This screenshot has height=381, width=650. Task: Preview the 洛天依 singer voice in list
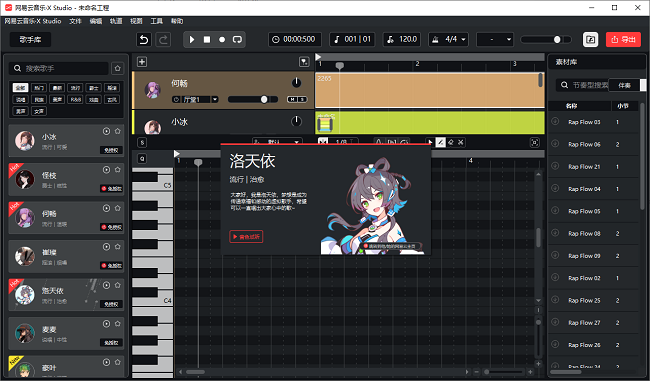click(x=107, y=285)
